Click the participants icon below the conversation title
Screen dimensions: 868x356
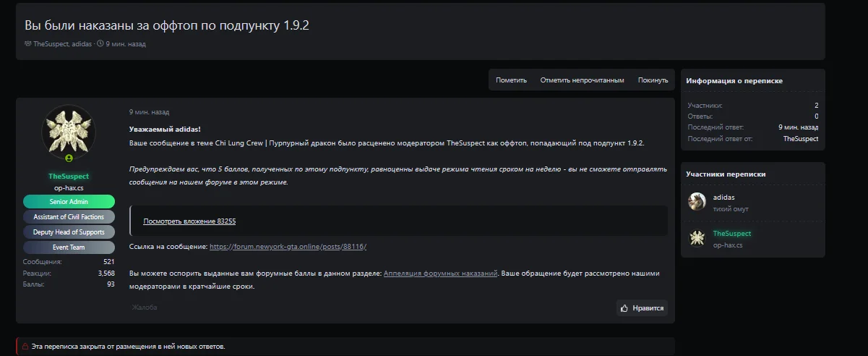coord(28,44)
